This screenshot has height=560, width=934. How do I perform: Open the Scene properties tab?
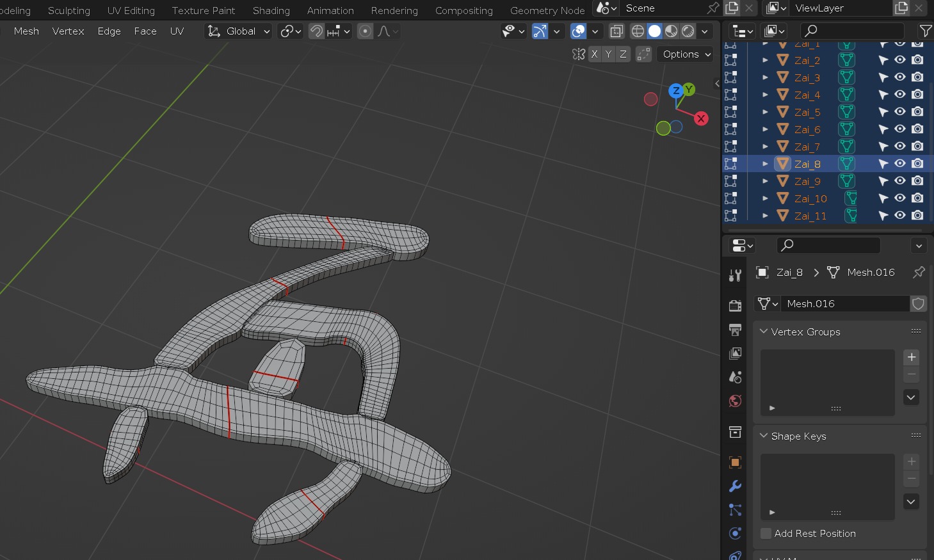coord(735,377)
